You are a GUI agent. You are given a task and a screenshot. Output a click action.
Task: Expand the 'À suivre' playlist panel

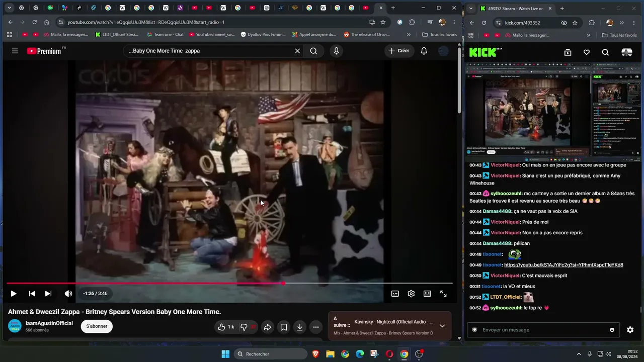442,326
